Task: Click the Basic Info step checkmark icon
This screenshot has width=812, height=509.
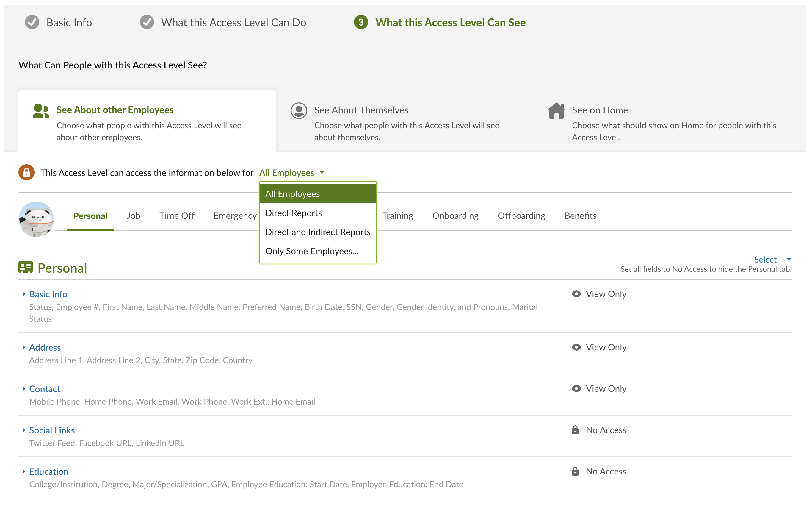Action: click(32, 22)
